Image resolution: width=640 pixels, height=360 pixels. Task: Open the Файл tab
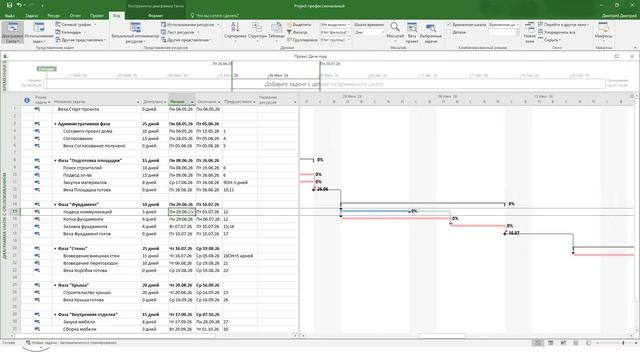click(x=10, y=16)
